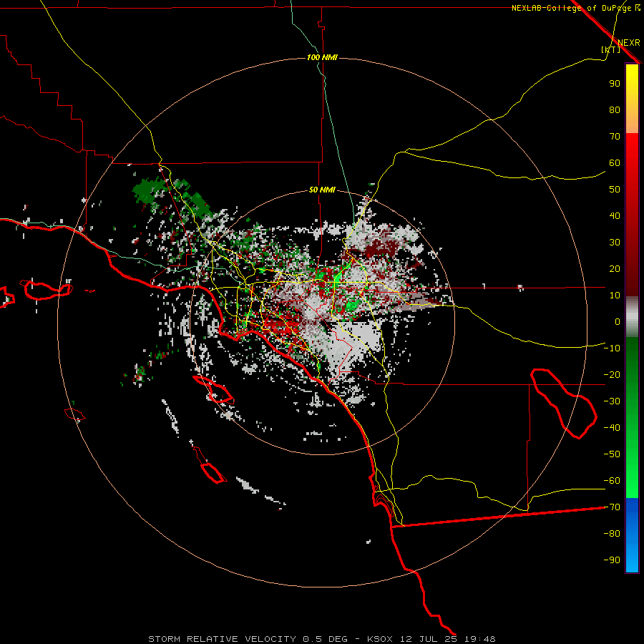Click the -20 value on the velocity scale

pos(612,374)
